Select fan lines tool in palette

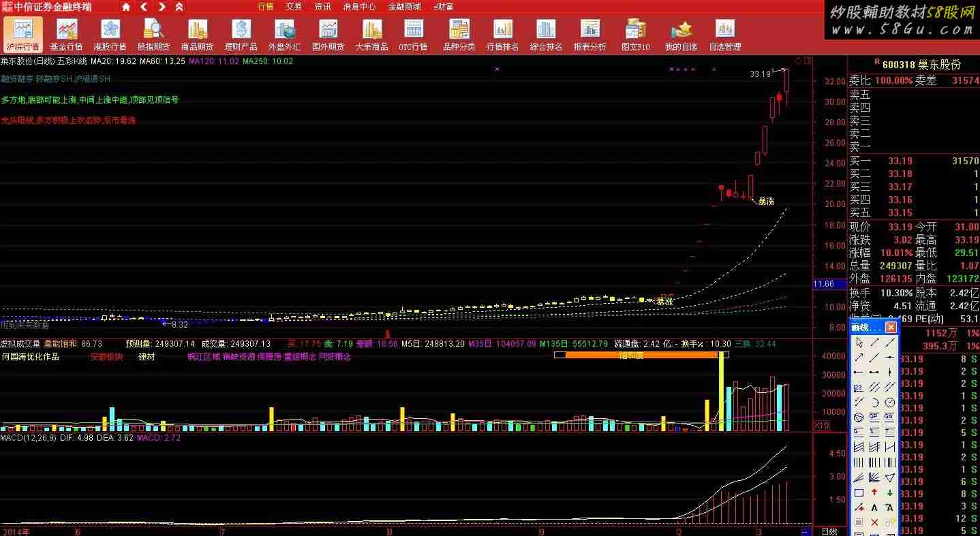[x=874, y=477]
